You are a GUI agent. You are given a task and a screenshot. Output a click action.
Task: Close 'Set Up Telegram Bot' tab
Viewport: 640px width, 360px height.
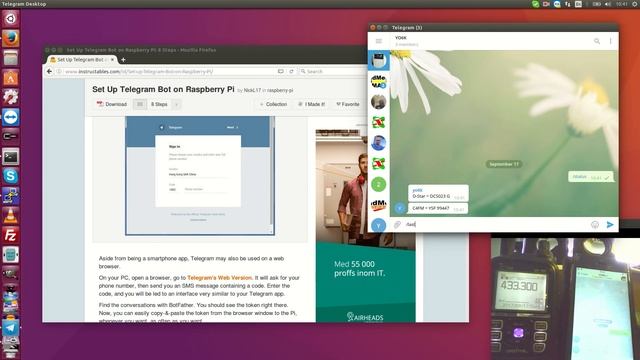(113, 60)
